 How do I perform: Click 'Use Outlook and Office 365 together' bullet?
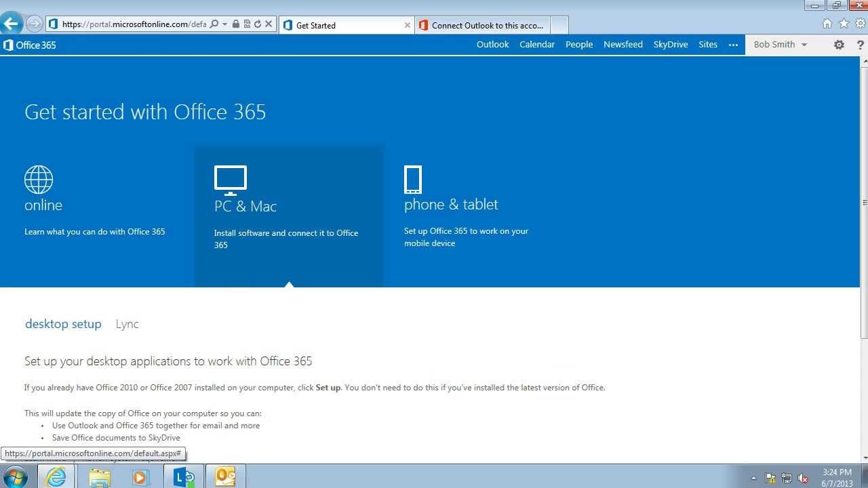[x=156, y=426]
